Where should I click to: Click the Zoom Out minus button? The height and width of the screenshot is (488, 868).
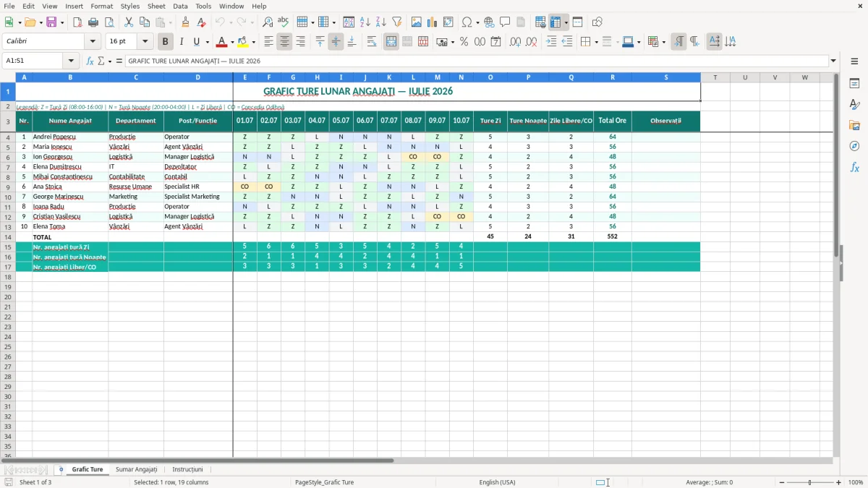pos(781,482)
